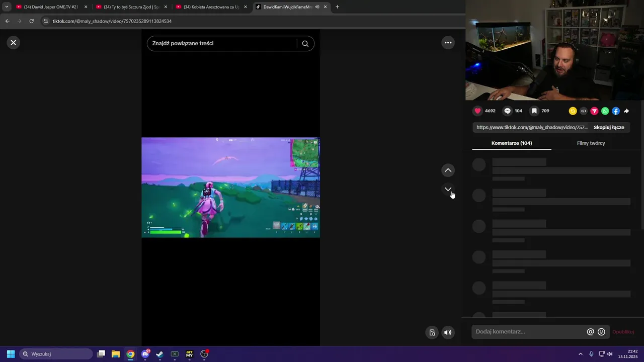Get the embed code icon
The height and width of the screenshot is (362, 644).
coord(584,111)
